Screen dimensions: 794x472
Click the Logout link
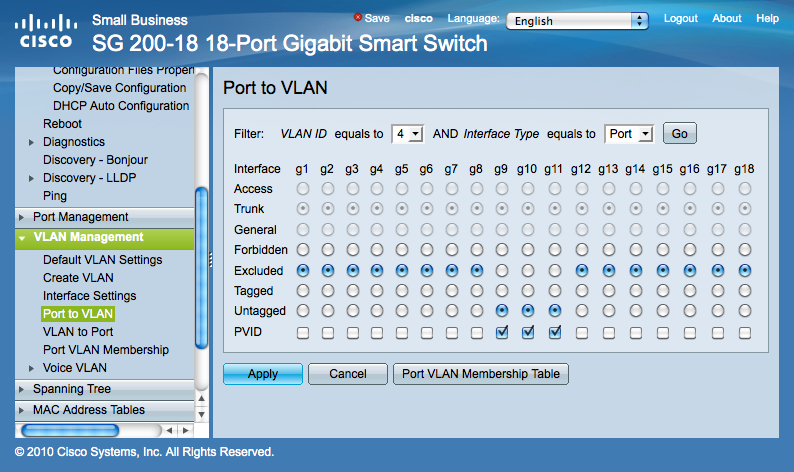[x=681, y=18]
